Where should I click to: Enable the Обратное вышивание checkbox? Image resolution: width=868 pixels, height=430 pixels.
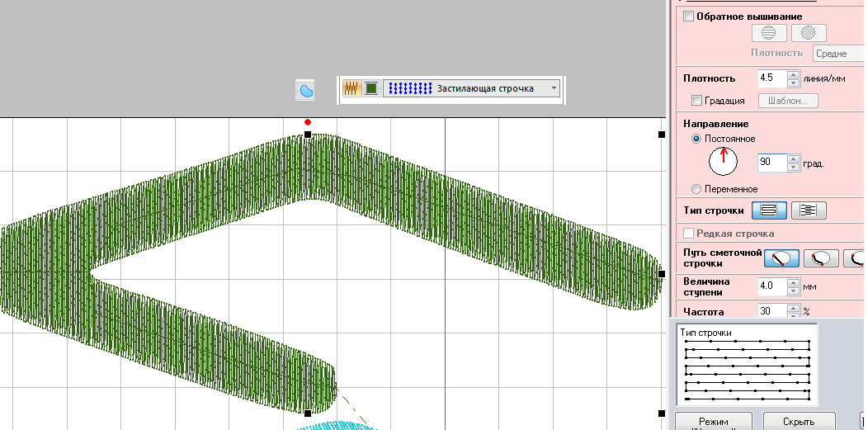[689, 17]
